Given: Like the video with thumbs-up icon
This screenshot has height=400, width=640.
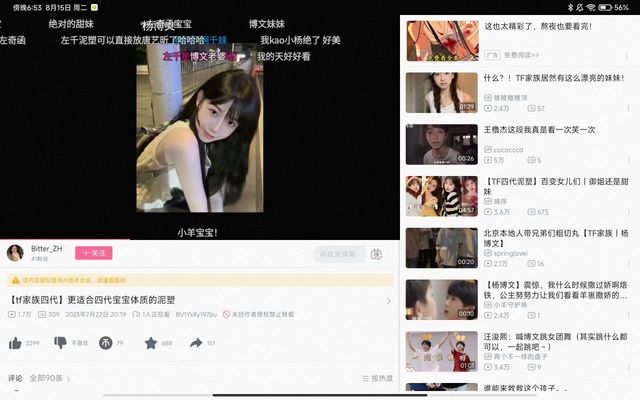Looking at the screenshot, I should [15, 343].
